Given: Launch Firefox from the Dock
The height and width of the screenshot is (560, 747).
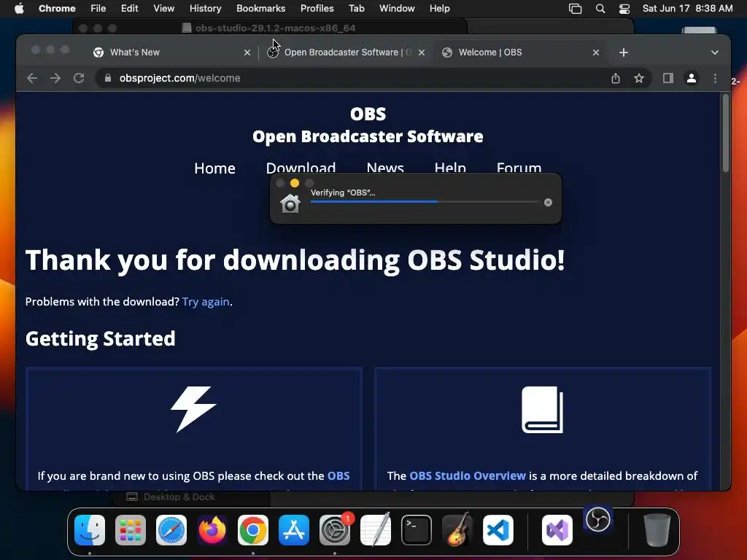Looking at the screenshot, I should pos(212,530).
